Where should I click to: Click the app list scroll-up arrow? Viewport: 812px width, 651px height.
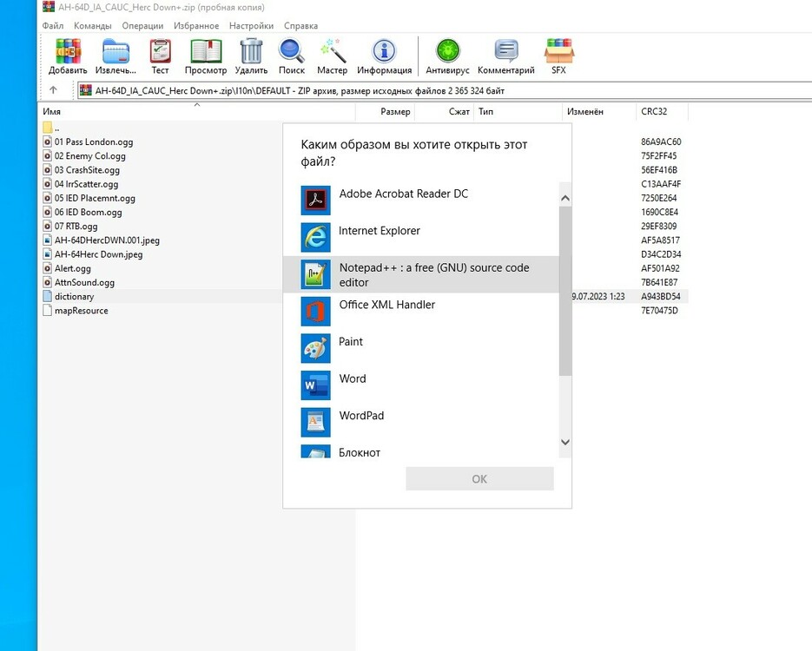(x=565, y=198)
